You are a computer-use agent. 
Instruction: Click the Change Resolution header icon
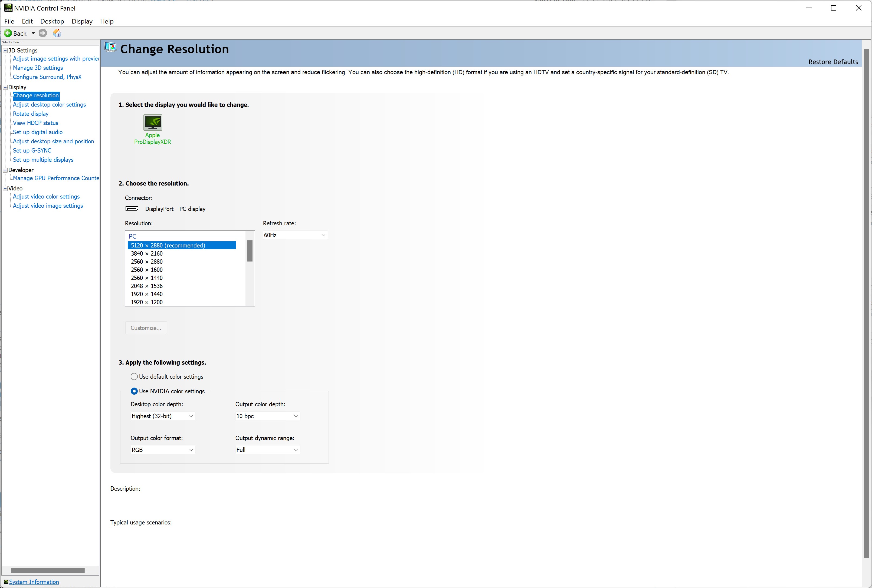[110, 47]
